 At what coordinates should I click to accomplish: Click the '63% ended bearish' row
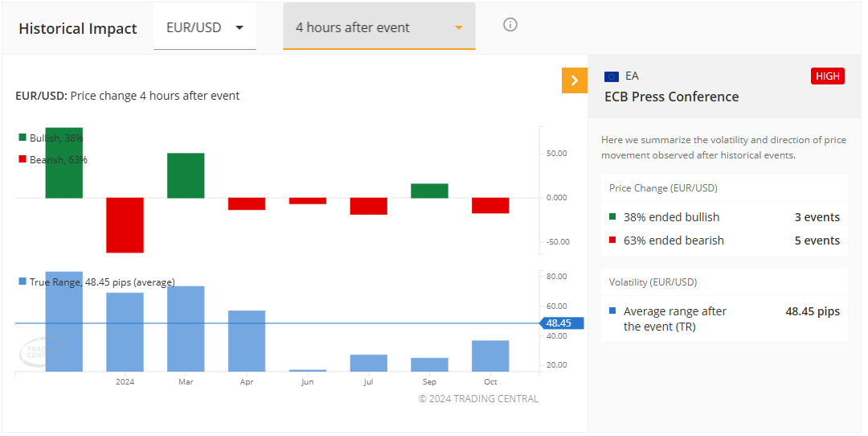coord(724,241)
